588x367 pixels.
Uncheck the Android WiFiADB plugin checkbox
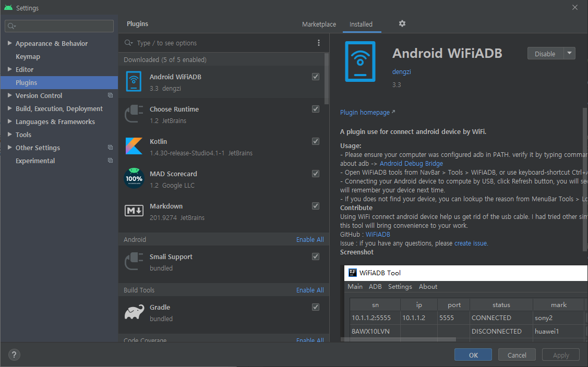(x=316, y=77)
